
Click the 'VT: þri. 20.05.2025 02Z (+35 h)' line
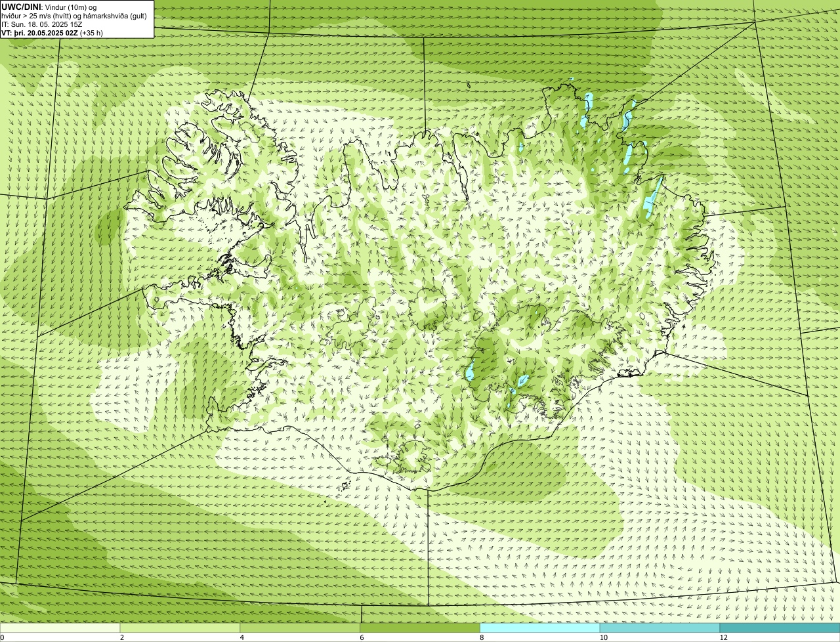click(52, 32)
